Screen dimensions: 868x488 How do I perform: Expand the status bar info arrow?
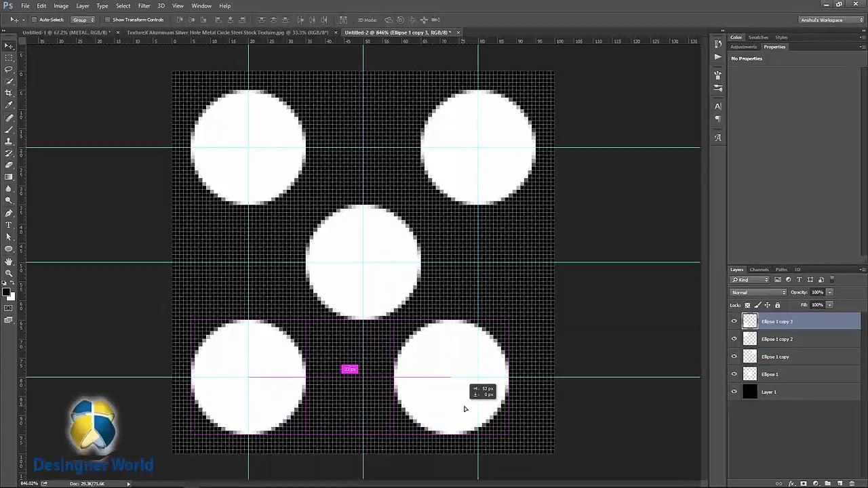coord(128,483)
